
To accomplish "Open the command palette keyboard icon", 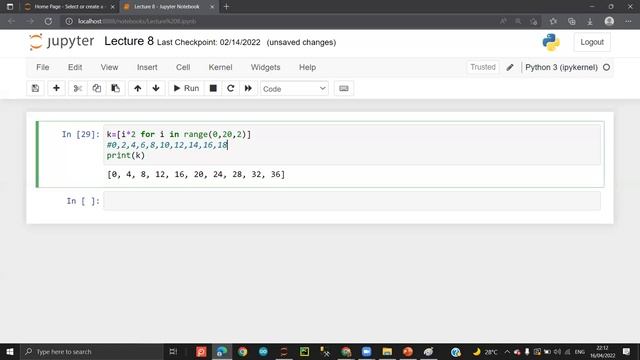I will 344,88.
